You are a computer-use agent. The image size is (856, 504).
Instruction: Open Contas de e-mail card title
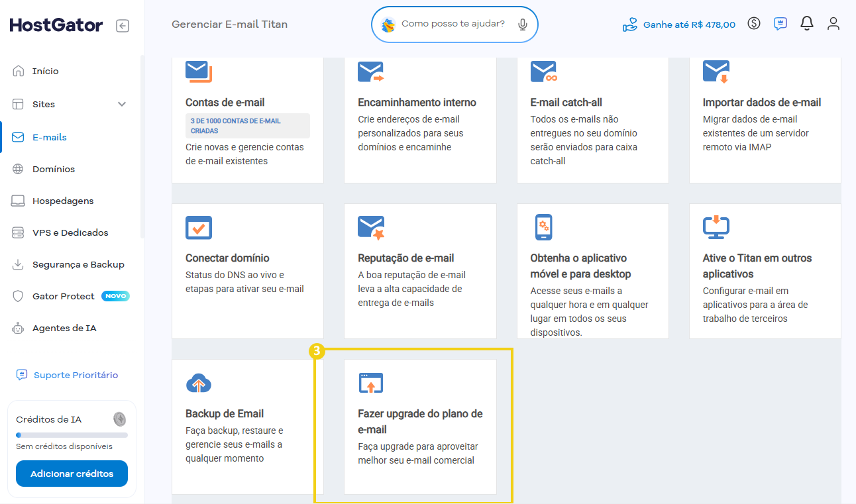coord(225,103)
